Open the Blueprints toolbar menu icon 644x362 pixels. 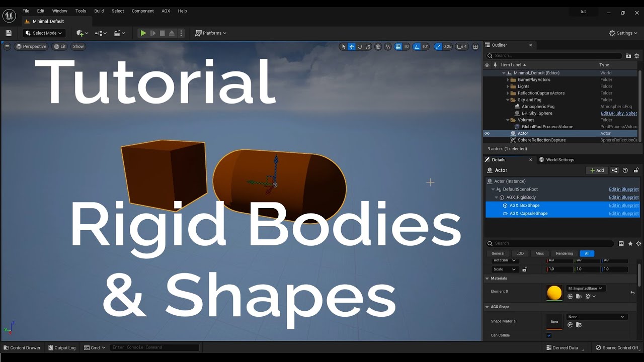pyautogui.click(x=101, y=33)
